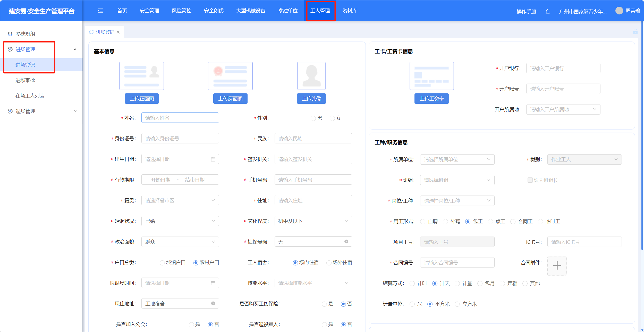Open calendar icon in 出生日期 field
The height and width of the screenshot is (332, 644).
point(213,159)
